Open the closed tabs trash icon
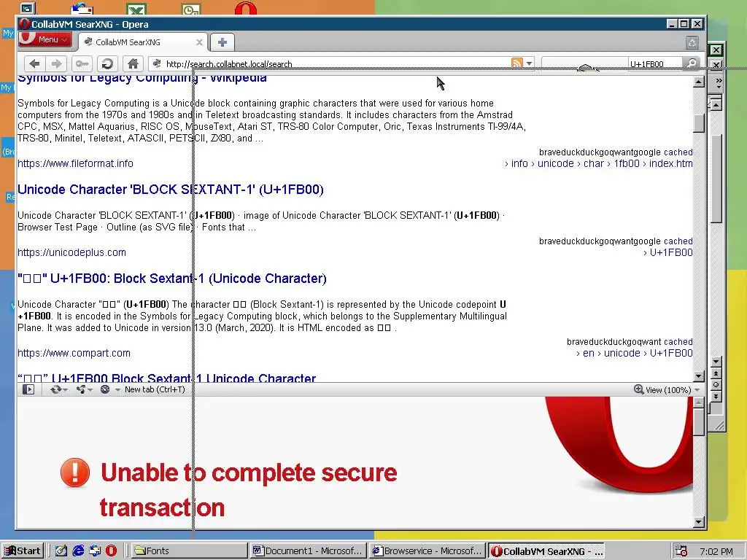 (692, 43)
